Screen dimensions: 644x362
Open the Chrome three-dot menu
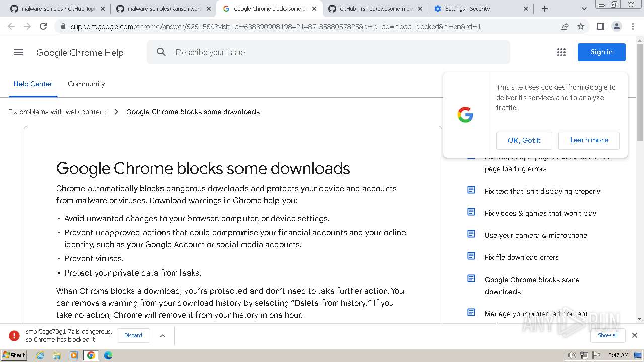[x=633, y=26]
